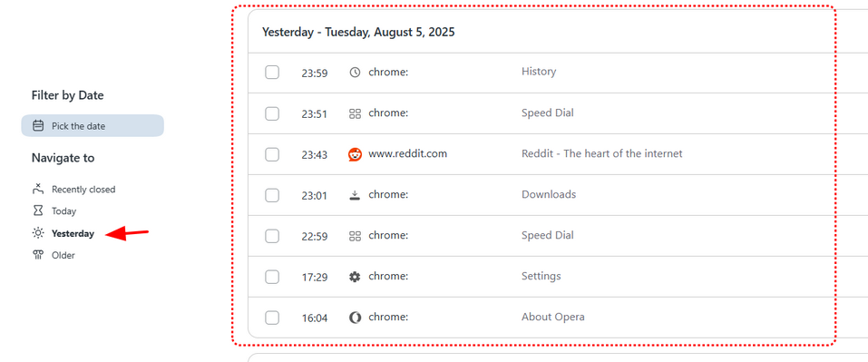
Task: Click the gear icon beside Settings entry
Action: coord(355,276)
